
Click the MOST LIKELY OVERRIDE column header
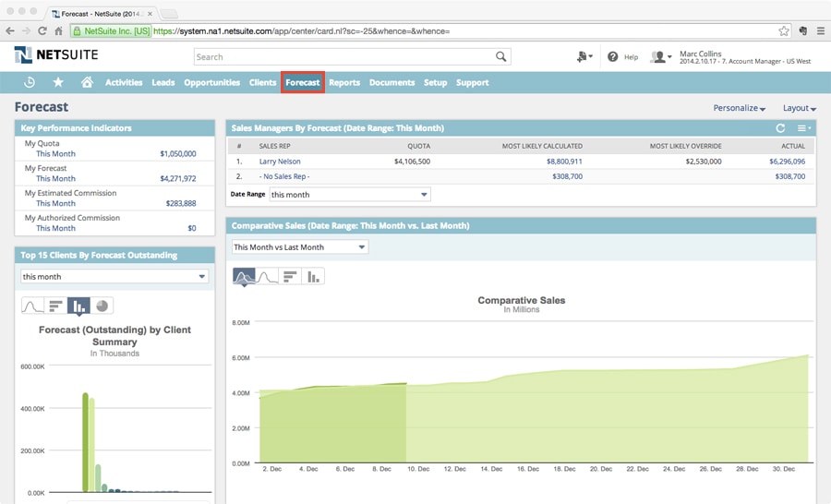pos(686,146)
